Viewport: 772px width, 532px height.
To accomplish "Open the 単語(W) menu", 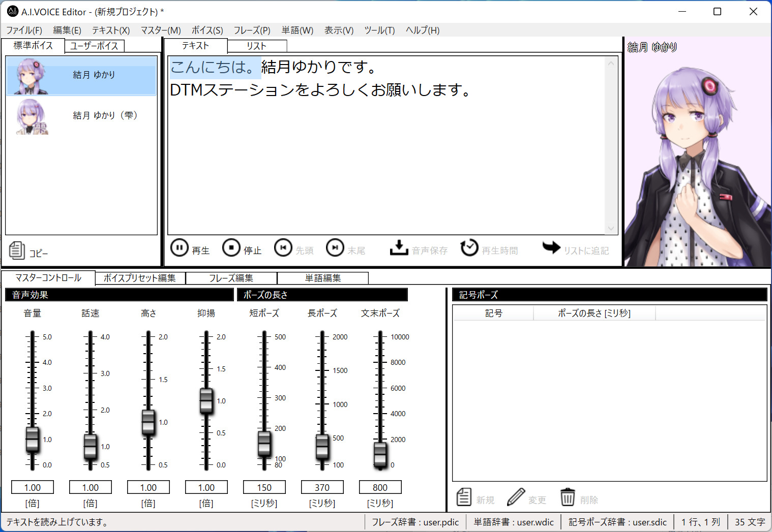I will [298, 30].
